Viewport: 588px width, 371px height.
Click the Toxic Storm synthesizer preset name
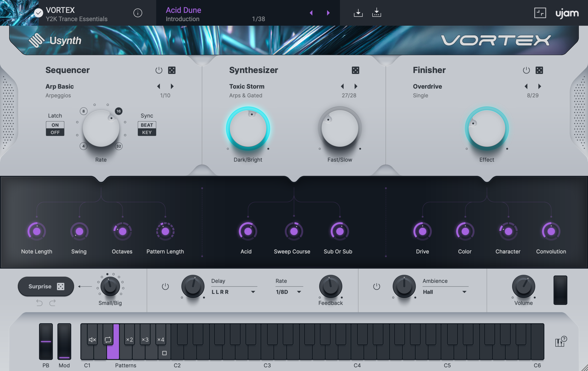point(247,86)
